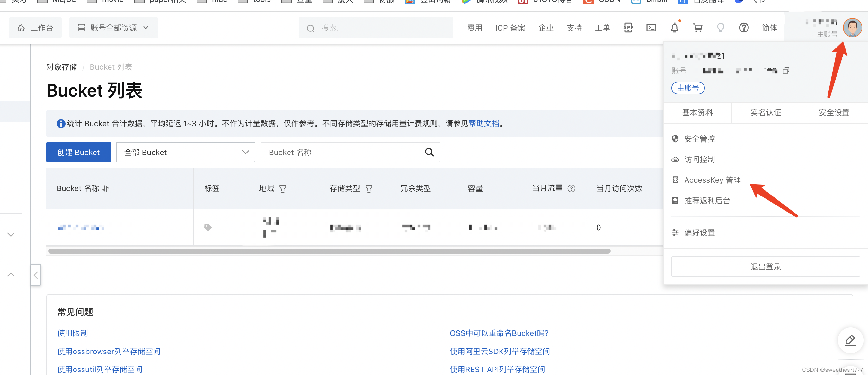Open the 基本资料 tab
The height and width of the screenshot is (375, 868).
pos(697,113)
